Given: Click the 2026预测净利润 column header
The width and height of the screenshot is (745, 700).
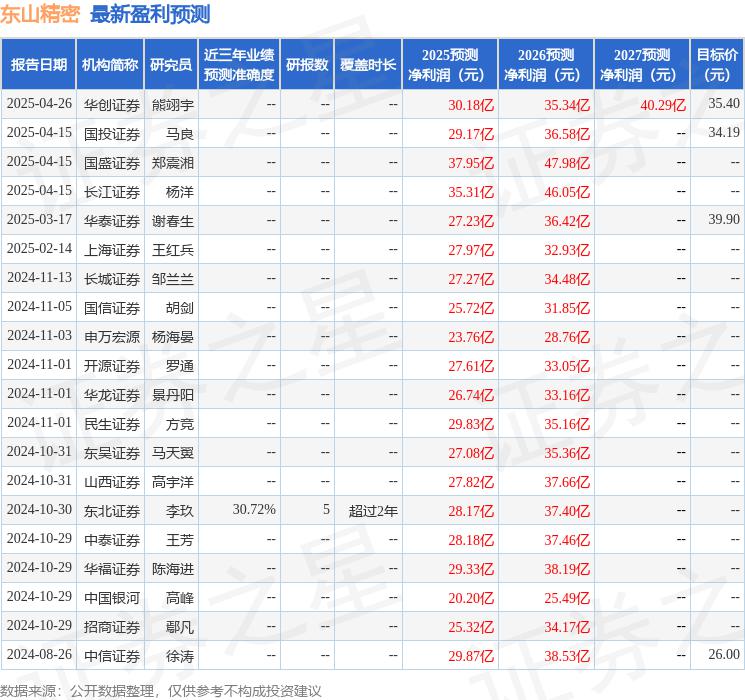Looking at the screenshot, I should (x=546, y=65).
